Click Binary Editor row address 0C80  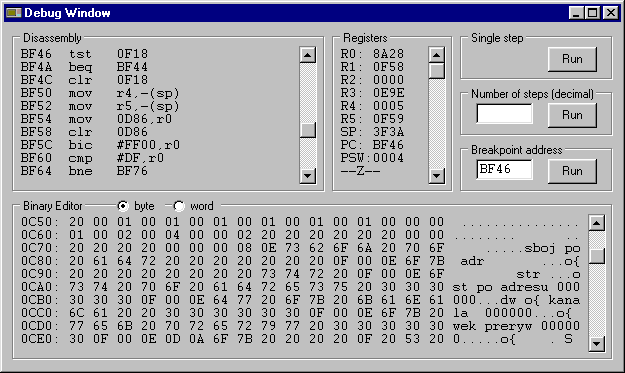click(x=40, y=261)
